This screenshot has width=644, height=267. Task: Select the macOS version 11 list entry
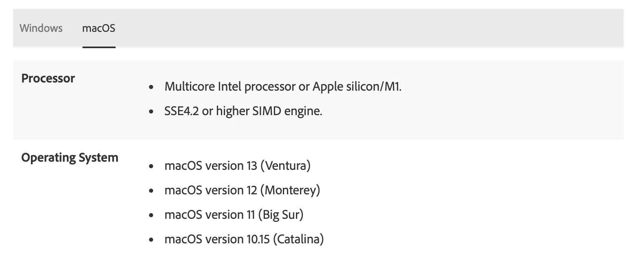234,215
